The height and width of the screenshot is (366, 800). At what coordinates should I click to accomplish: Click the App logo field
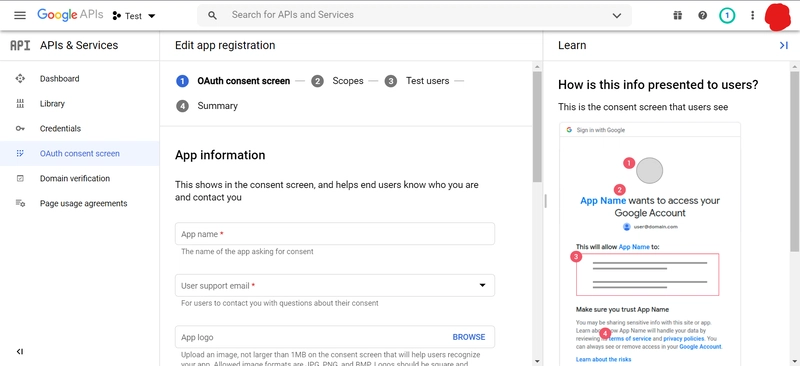point(335,337)
